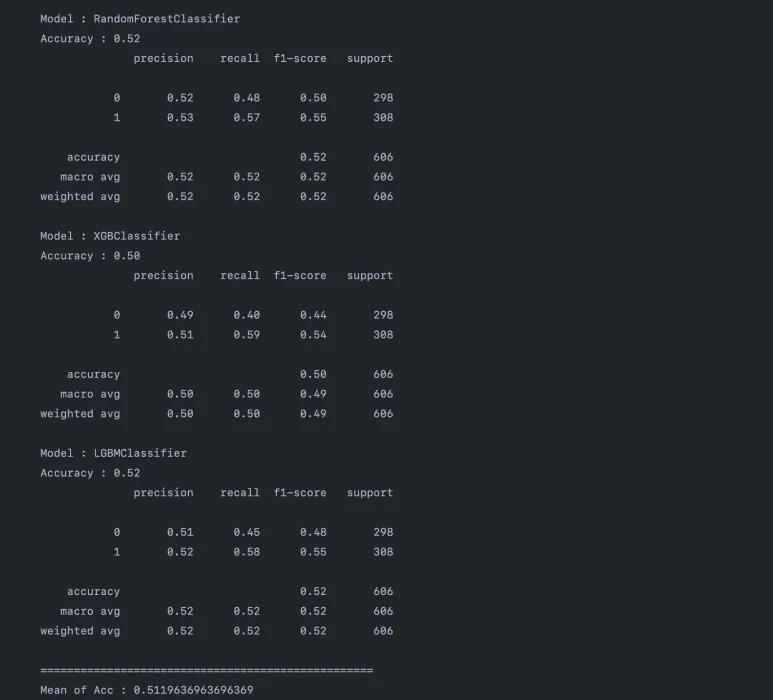Click 'macro avg' label in XGBClassifier report

pos(90,394)
